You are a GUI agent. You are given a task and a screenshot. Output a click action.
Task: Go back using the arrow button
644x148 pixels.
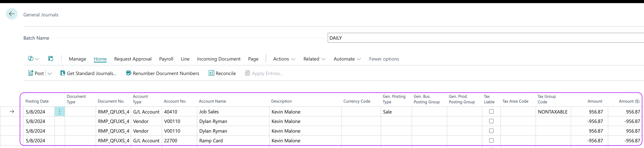coord(12,14)
